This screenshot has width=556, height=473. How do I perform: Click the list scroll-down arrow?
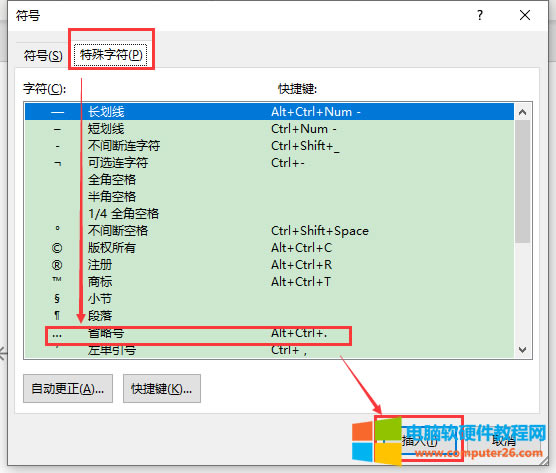[x=522, y=350]
